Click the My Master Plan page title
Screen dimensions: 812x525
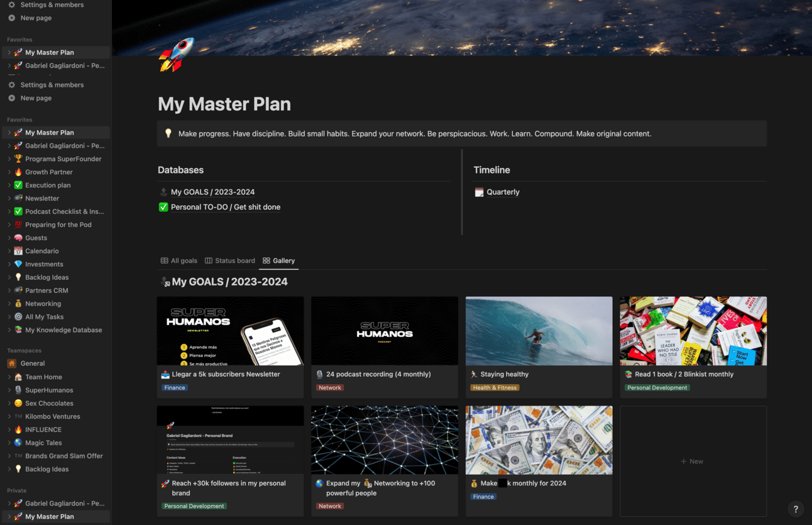tap(224, 104)
